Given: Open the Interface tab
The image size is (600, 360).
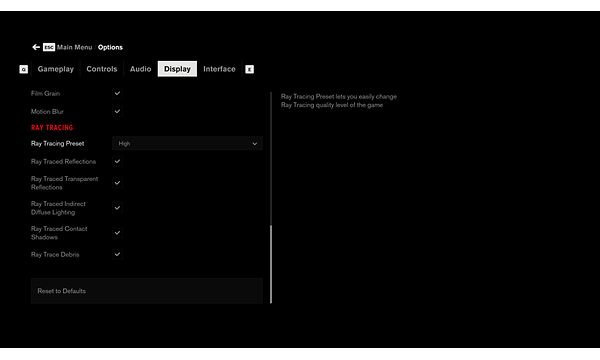Looking at the screenshot, I should coord(219,69).
